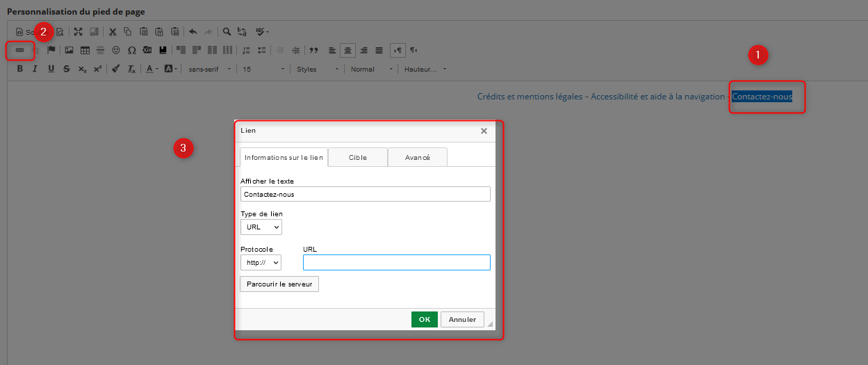The height and width of the screenshot is (365, 868).
Task: Insert a table using toolbar icon
Action: pyautogui.click(x=85, y=50)
